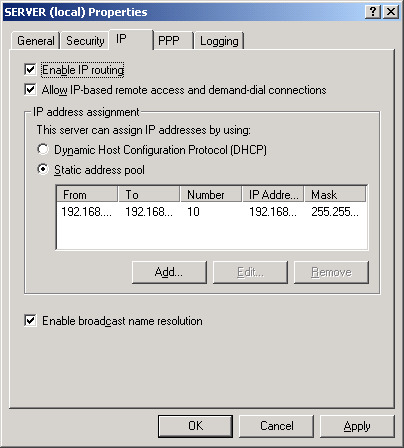Choose Static address pool radio button
Screen dimensions: 404x448
(x=43, y=169)
